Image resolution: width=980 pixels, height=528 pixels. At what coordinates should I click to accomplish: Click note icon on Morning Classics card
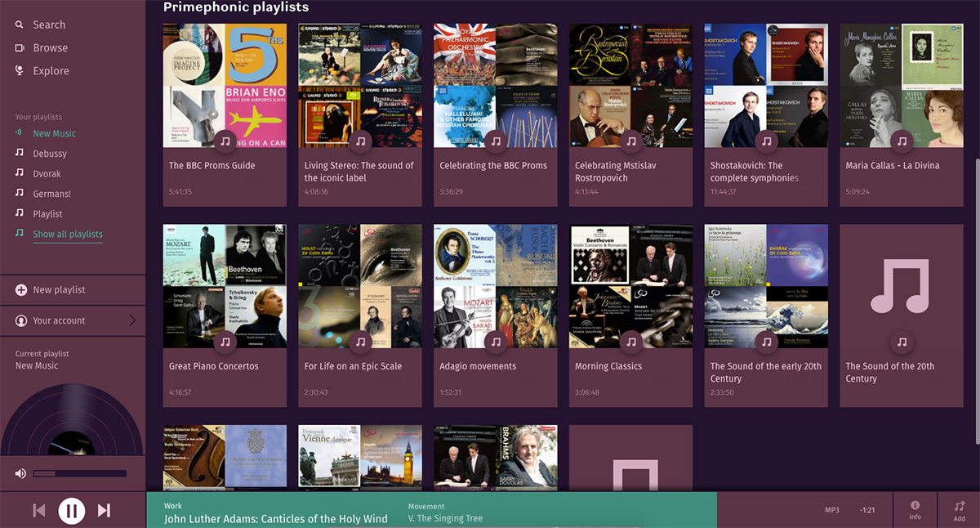(x=631, y=342)
